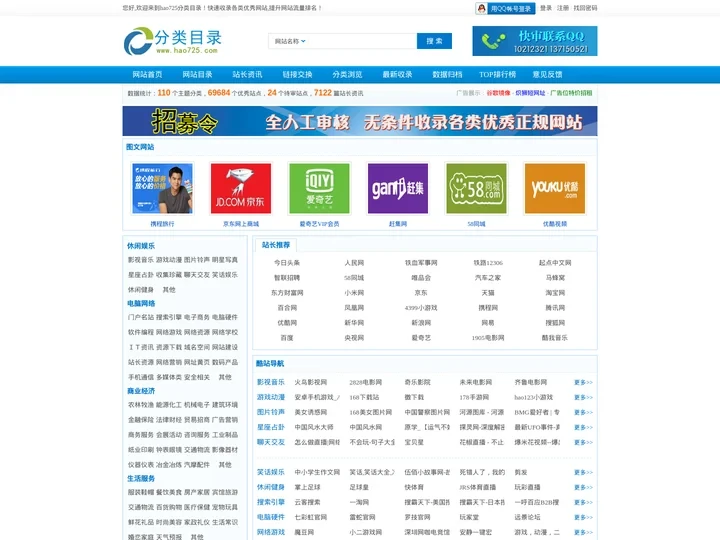Open 域名空间 subcategory in sidebar

(197, 347)
